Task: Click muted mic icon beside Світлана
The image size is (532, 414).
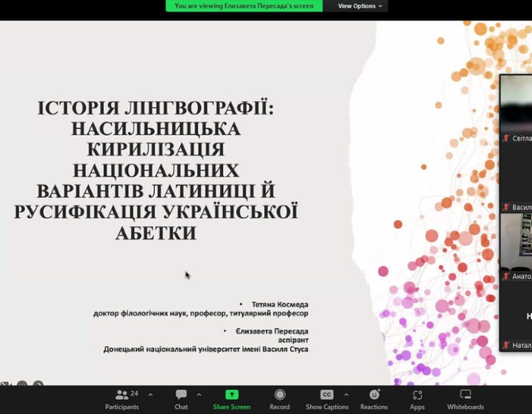Action: click(x=506, y=138)
